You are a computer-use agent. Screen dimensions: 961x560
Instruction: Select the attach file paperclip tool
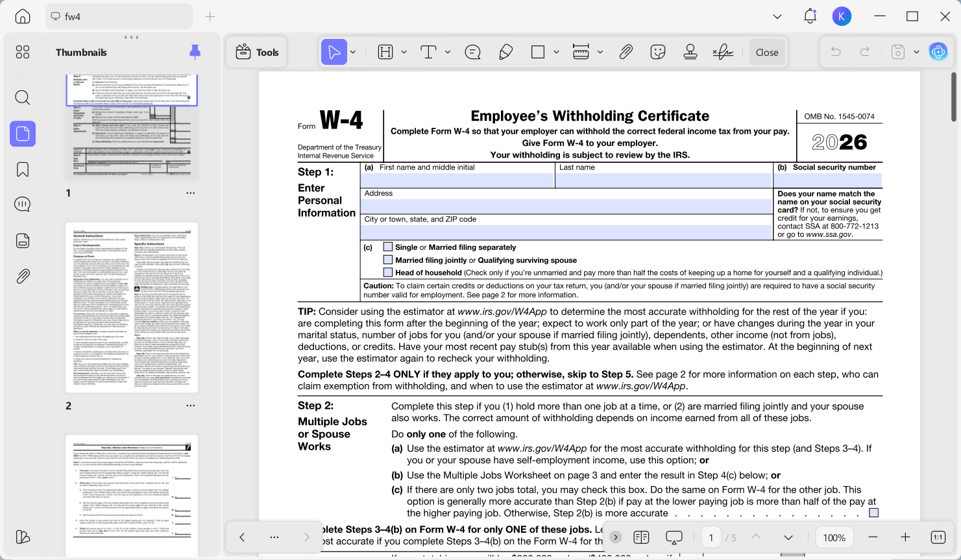click(626, 52)
